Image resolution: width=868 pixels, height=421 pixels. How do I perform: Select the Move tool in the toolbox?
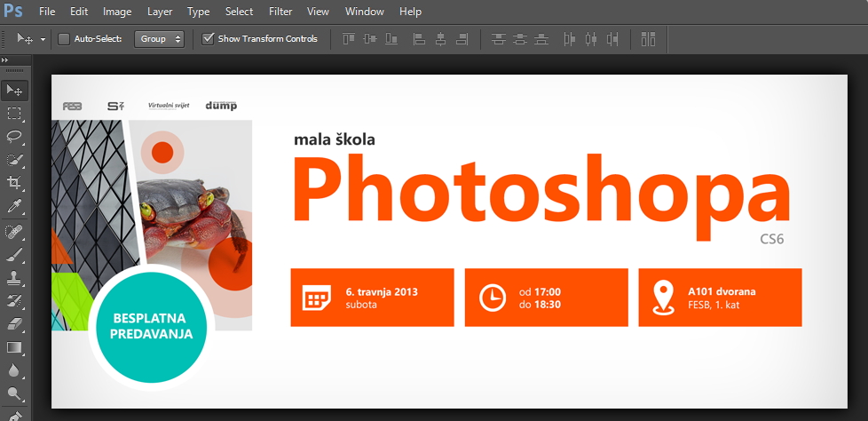click(14, 91)
